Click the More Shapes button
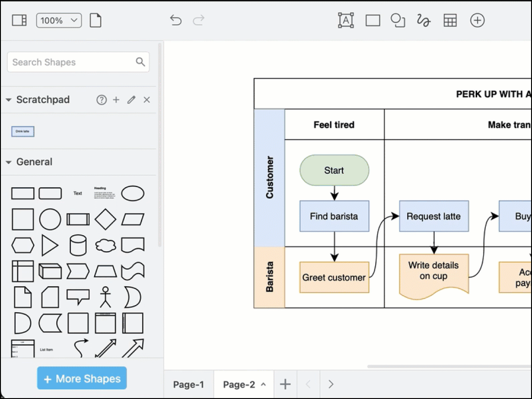 [x=82, y=378]
